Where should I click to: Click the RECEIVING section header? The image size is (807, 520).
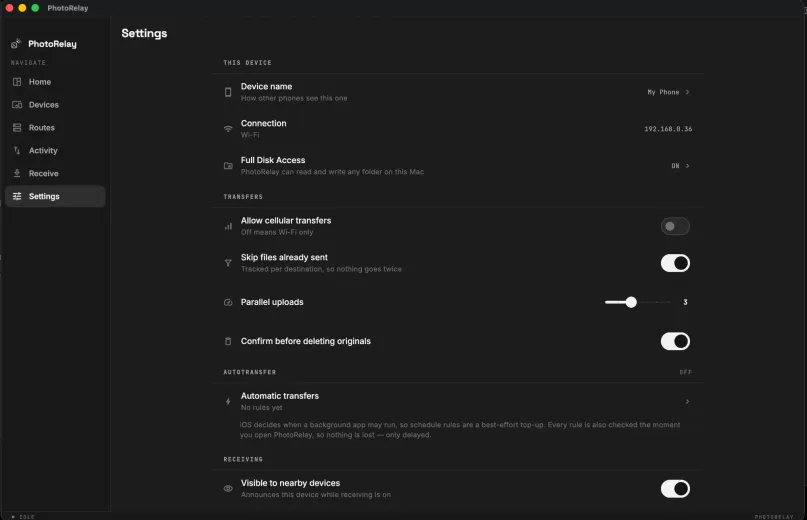click(x=243, y=459)
